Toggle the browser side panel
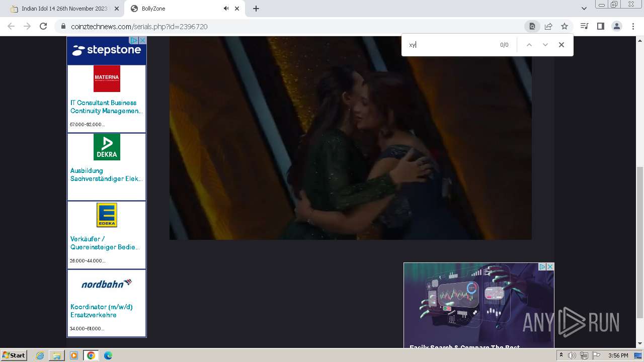Viewport: 644px width, 362px height. click(x=600, y=26)
